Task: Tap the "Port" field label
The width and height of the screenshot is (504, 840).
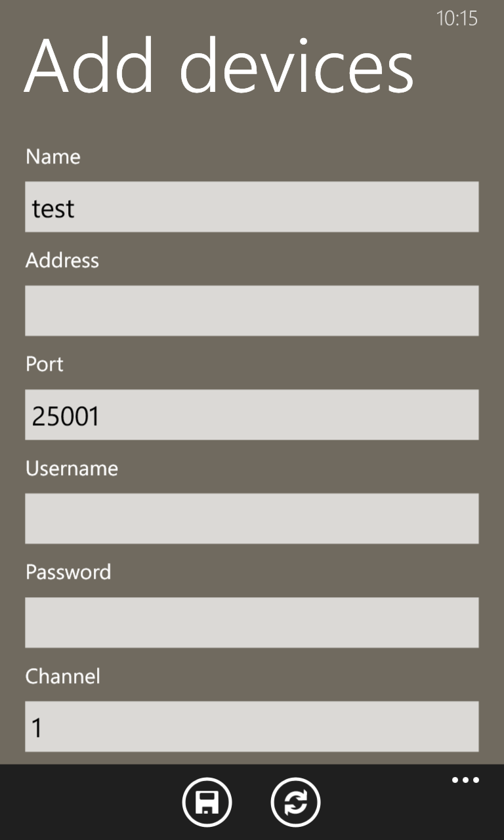Action: pyautogui.click(x=45, y=364)
